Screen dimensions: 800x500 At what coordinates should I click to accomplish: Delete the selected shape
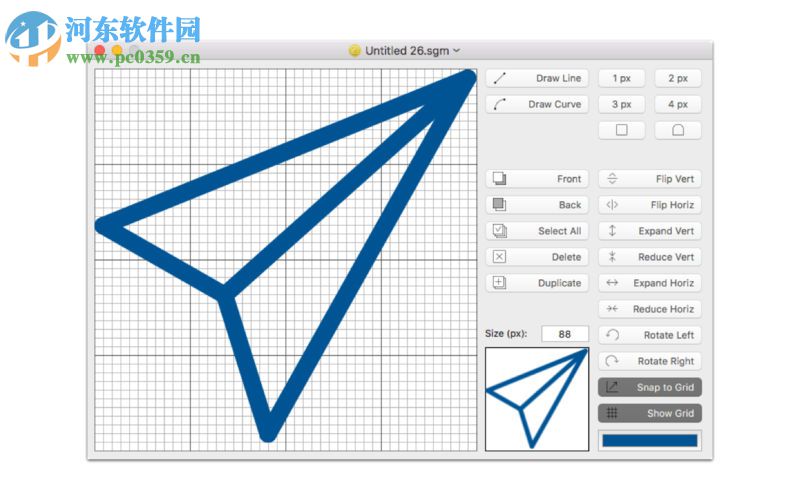click(537, 257)
